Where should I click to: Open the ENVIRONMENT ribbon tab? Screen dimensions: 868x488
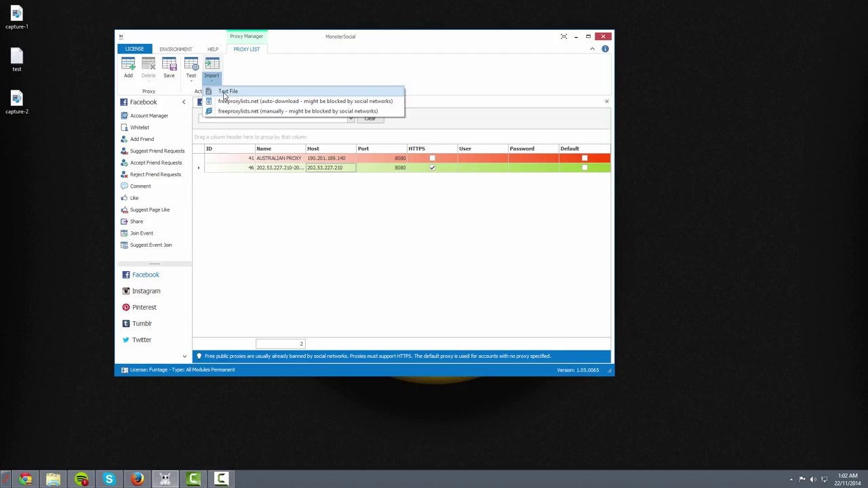coord(176,49)
